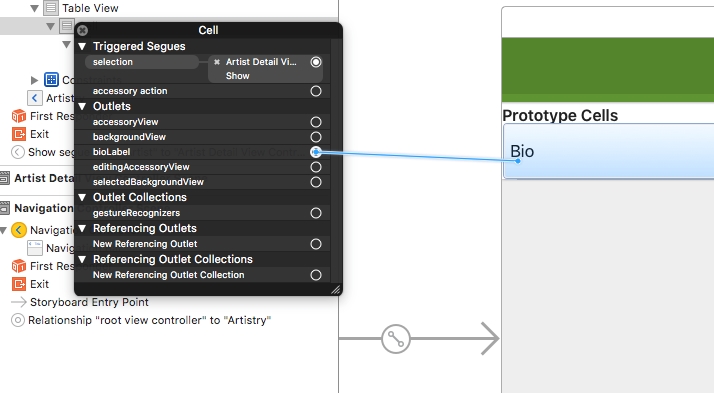Select the yellow Navigation Controller icon
Viewport: 714px width, 393px height.
click(x=19, y=230)
